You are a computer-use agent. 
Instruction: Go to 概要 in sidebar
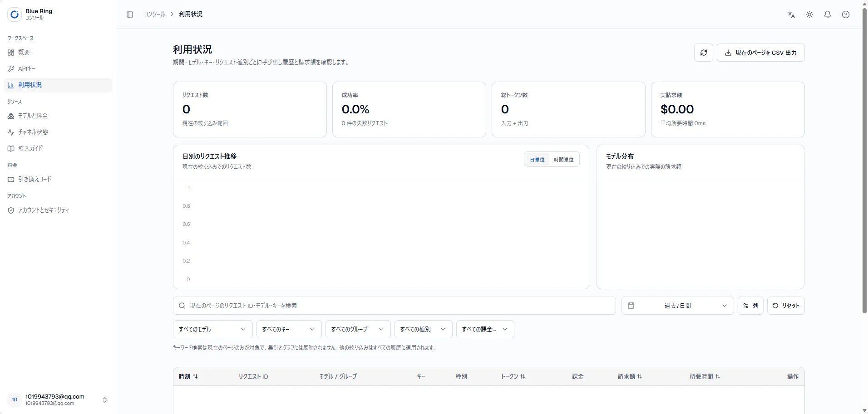point(58,53)
